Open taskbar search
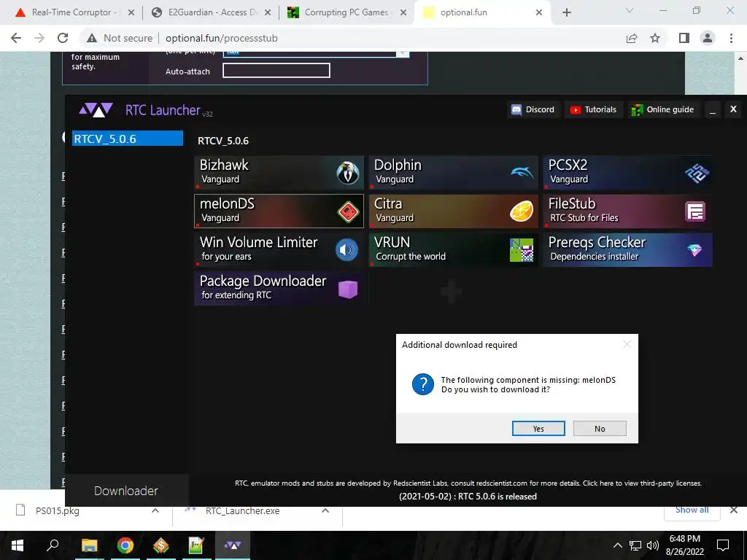 (x=53, y=545)
